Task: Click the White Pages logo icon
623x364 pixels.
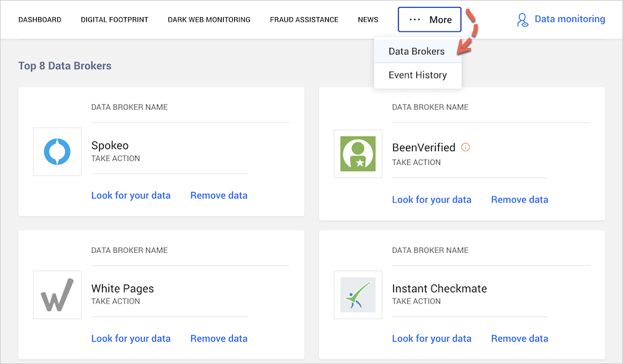Action: pos(57,295)
